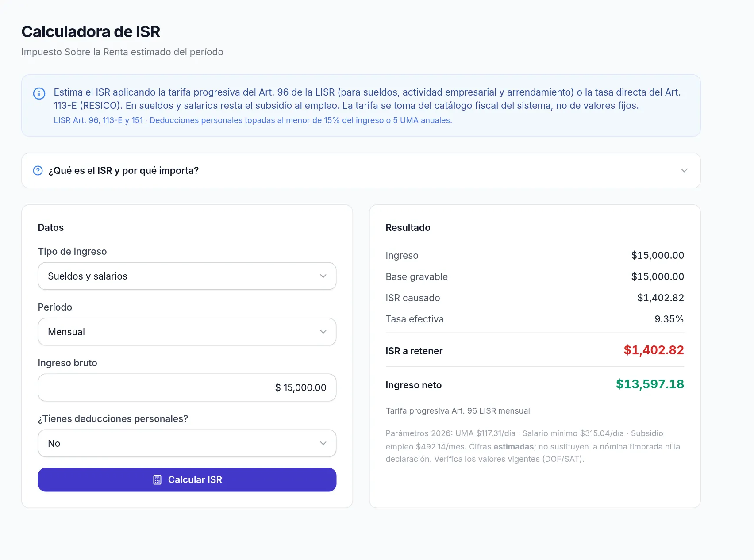This screenshot has height=560, width=754.
Task: Click the Resultado panel heading
Action: click(x=408, y=227)
